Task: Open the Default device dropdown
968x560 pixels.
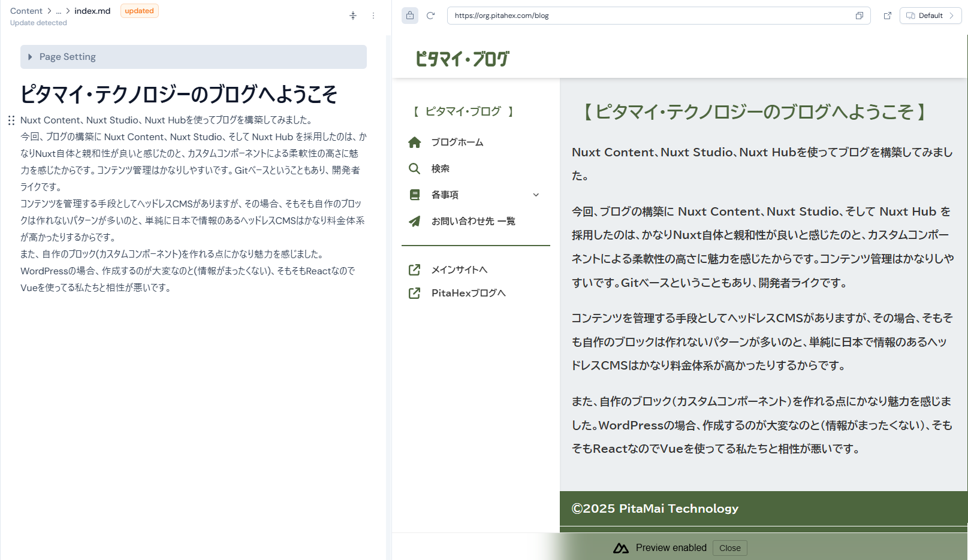Action: (x=930, y=16)
